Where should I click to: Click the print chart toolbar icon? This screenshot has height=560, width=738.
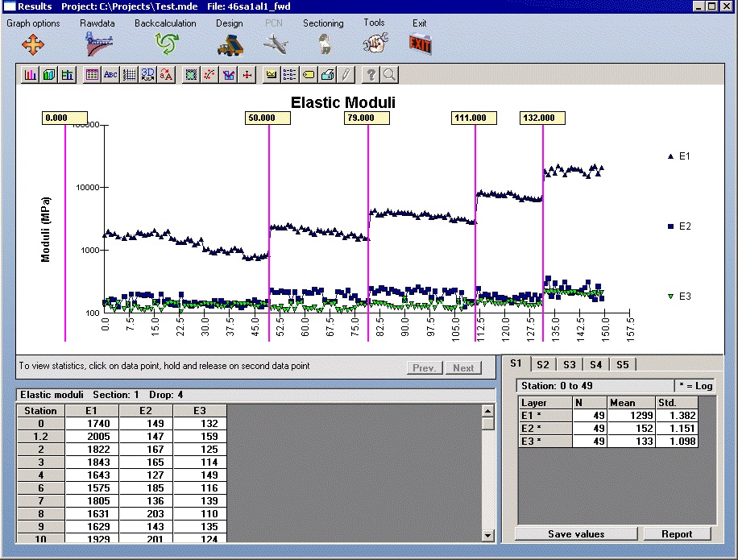click(327, 75)
